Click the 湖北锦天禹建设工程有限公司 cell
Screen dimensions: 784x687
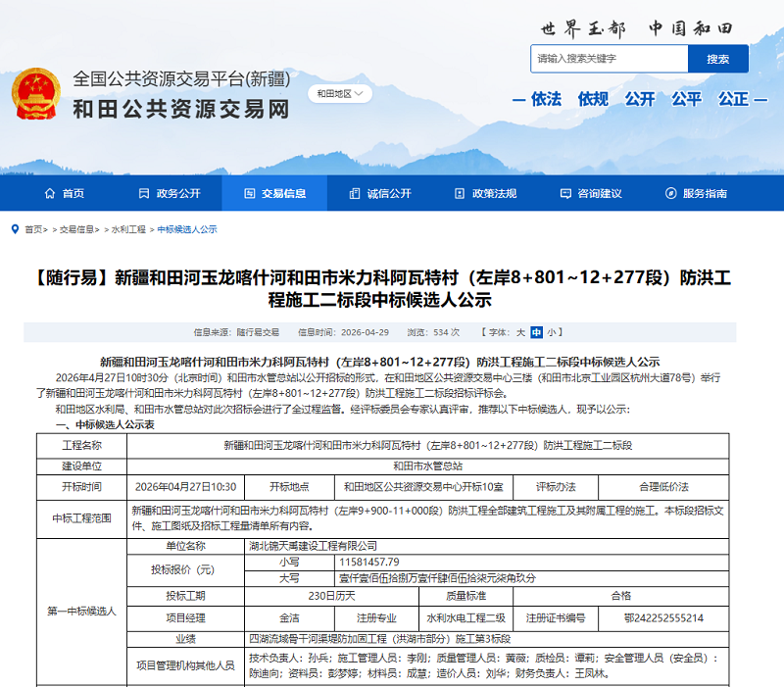[486, 546]
